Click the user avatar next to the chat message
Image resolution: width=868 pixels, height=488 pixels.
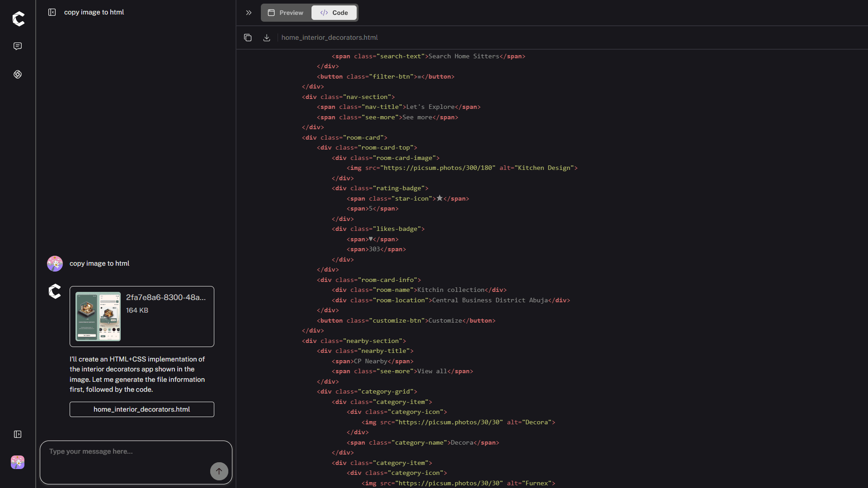55,263
